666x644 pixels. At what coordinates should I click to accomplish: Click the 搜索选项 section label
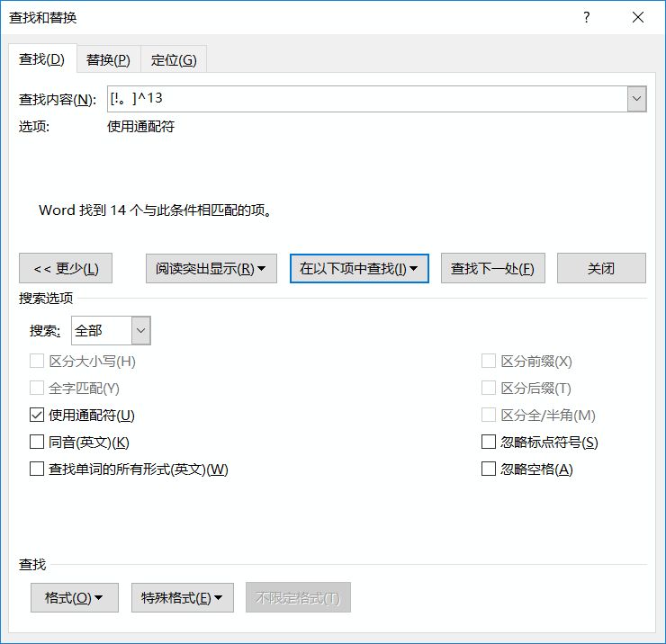(x=46, y=299)
